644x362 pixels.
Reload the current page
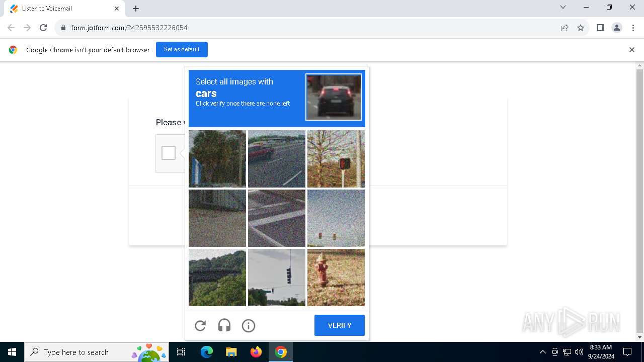tap(43, 28)
